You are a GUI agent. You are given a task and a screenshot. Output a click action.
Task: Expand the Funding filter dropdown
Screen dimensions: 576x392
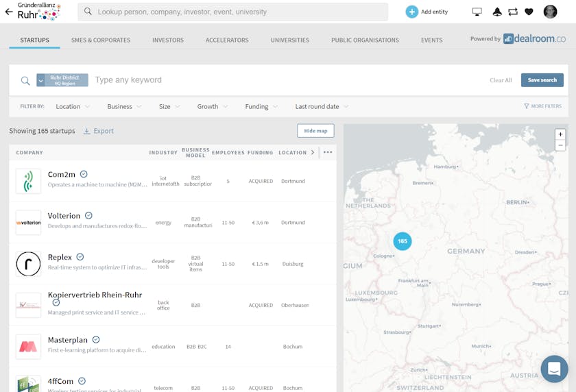click(x=261, y=107)
